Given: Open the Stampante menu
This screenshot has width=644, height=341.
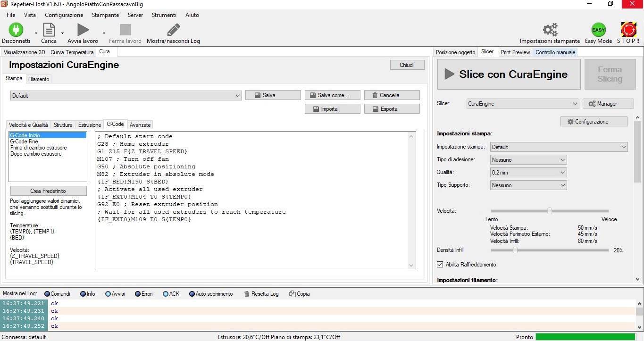Looking at the screenshot, I should [105, 15].
